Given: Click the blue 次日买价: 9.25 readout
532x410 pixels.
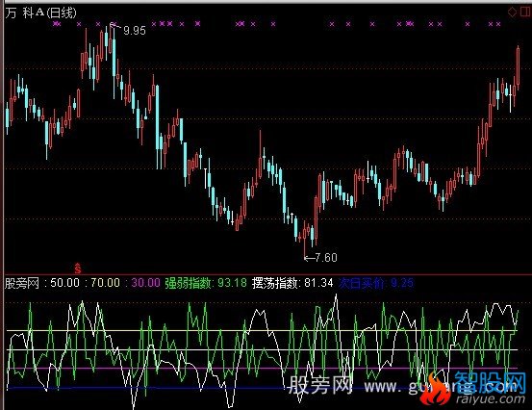Looking at the screenshot, I should (376, 283).
